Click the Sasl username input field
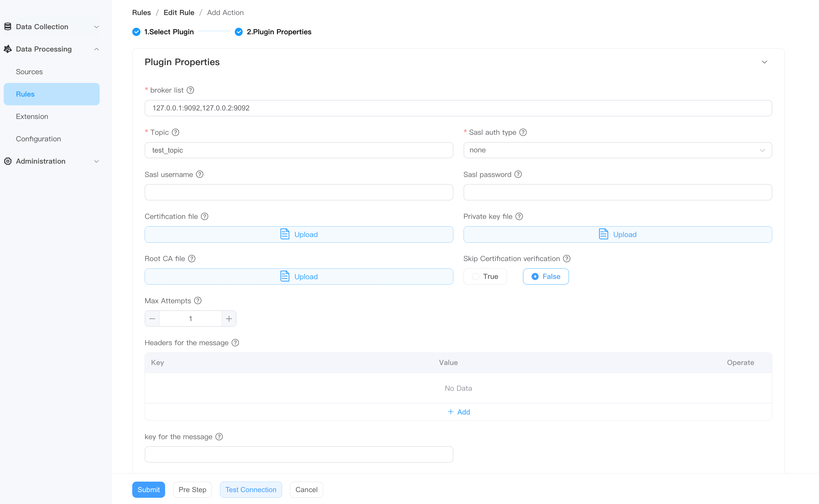This screenshot has width=819, height=504. (299, 192)
